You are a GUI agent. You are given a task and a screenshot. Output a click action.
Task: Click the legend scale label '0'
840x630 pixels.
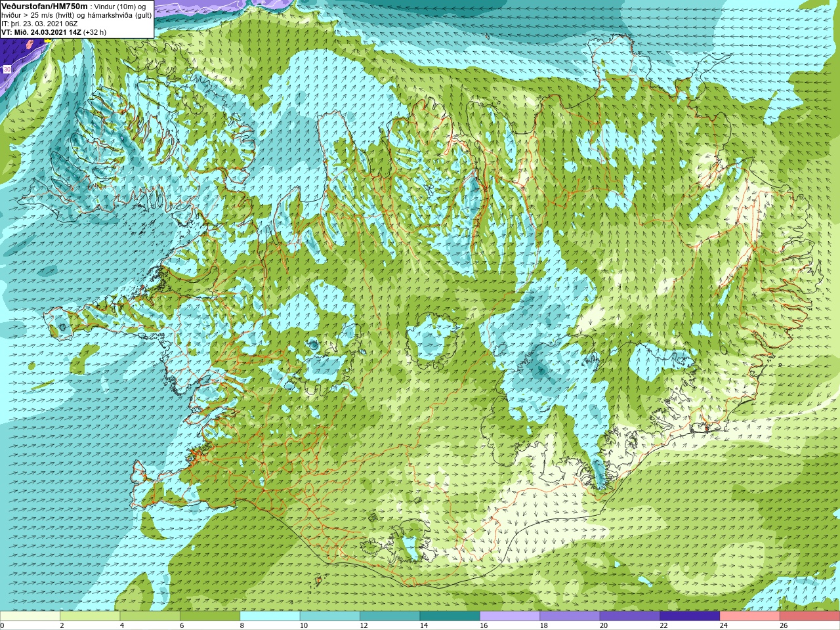pyautogui.click(x=2, y=626)
